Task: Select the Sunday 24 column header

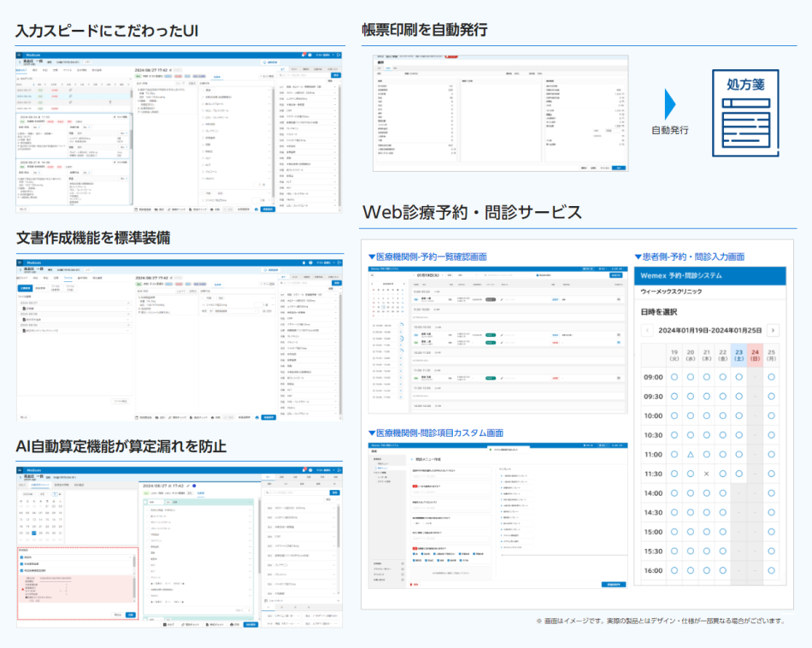Action: [755, 354]
